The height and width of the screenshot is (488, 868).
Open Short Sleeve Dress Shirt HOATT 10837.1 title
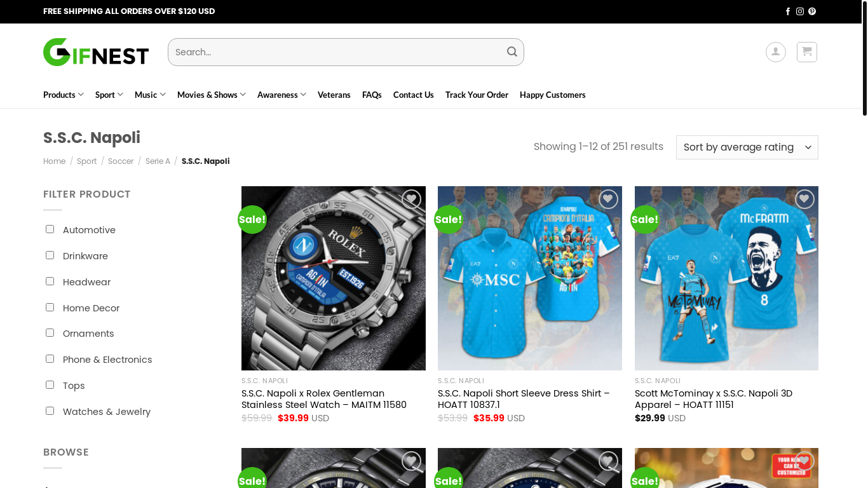tap(524, 399)
